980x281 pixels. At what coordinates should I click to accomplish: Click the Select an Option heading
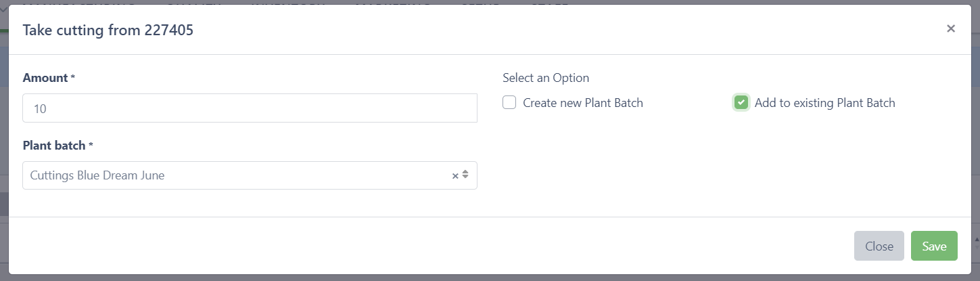546,78
